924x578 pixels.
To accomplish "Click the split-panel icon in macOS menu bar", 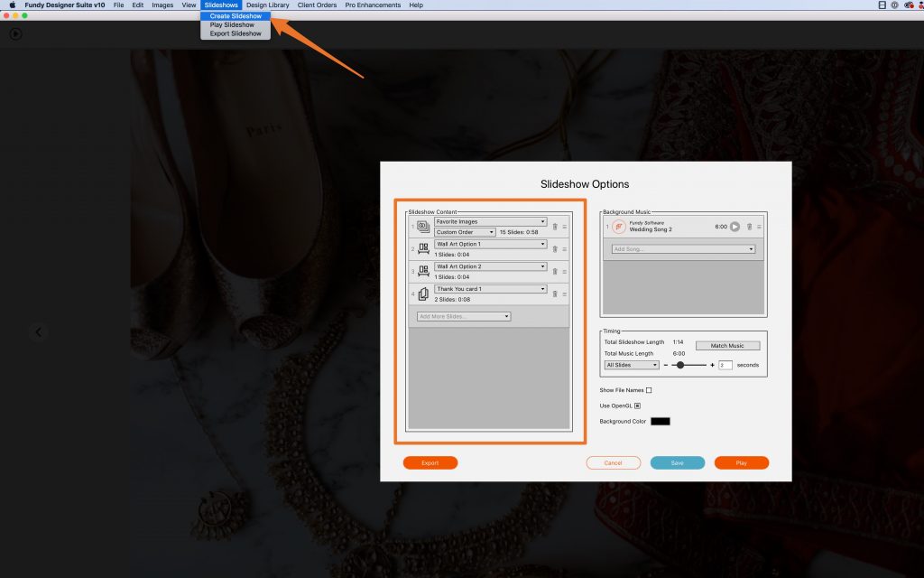I will pos(882,5).
